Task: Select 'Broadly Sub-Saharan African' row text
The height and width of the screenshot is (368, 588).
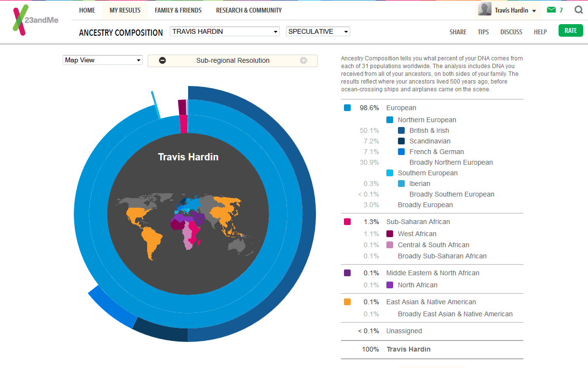Action: point(442,256)
